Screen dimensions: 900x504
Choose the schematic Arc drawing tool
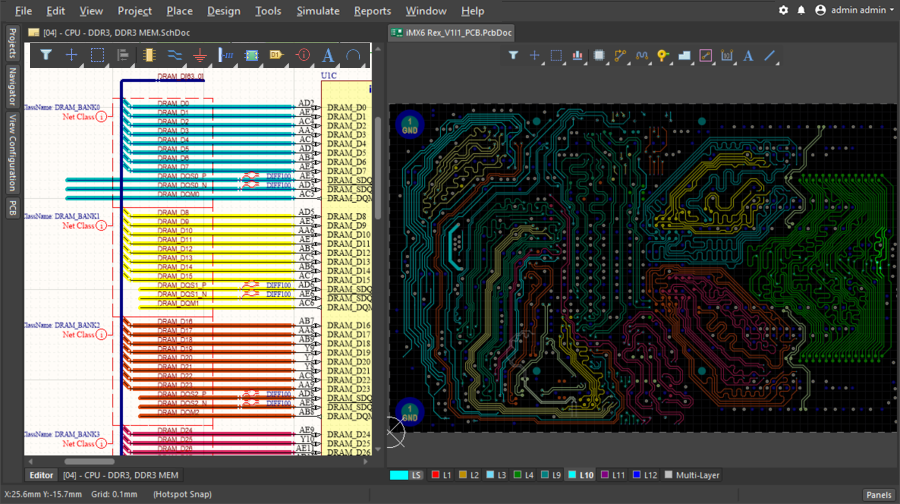click(x=353, y=55)
